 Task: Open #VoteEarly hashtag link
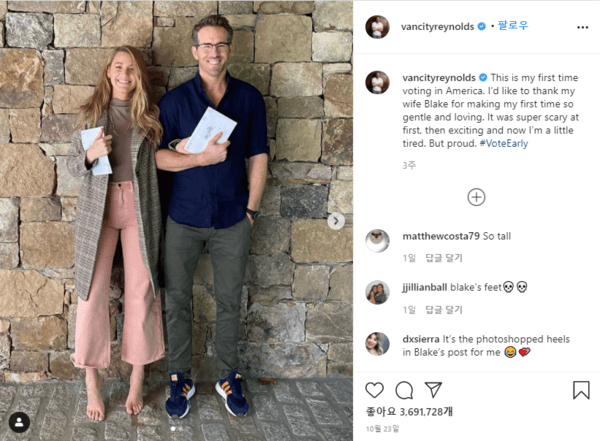click(504, 144)
